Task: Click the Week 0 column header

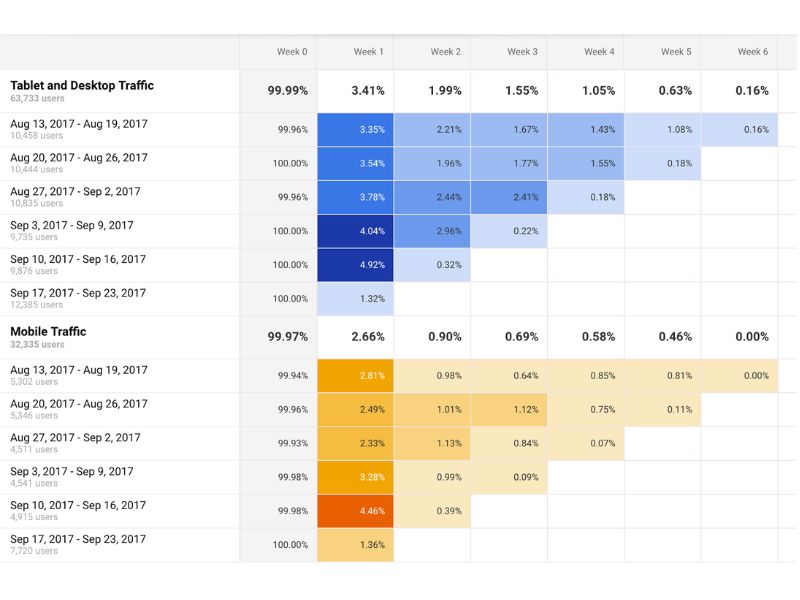Action: pos(292,52)
